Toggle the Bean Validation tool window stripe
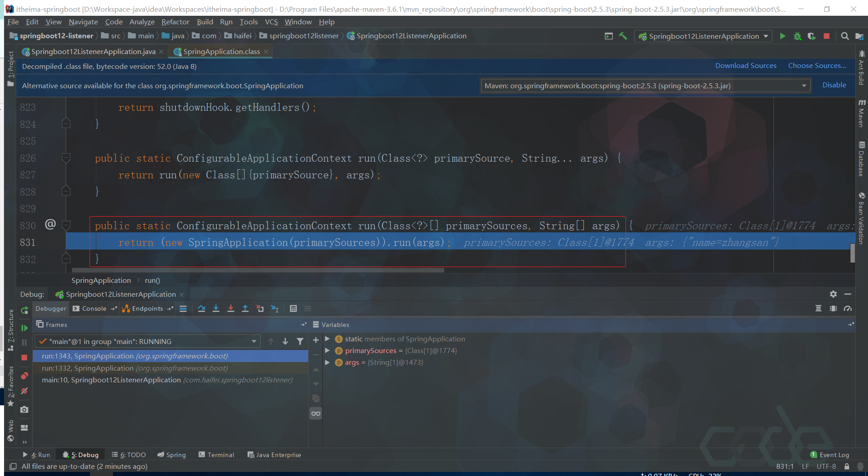868x476 pixels. (x=862, y=218)
